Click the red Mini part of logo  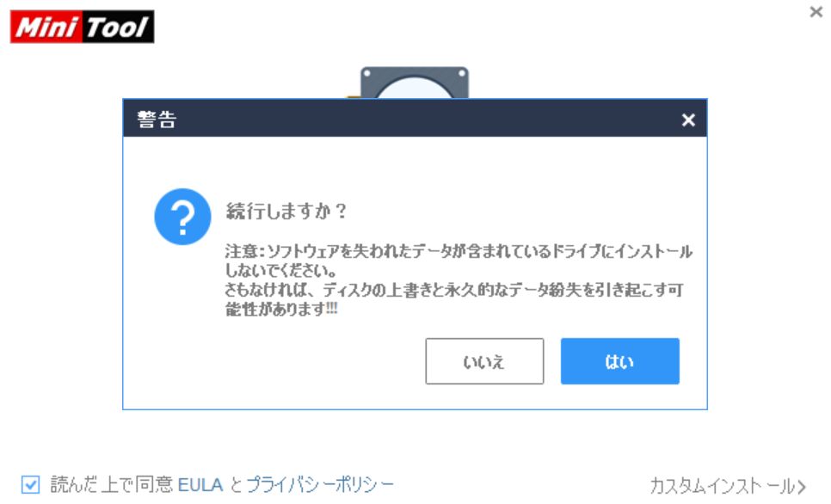46,27
